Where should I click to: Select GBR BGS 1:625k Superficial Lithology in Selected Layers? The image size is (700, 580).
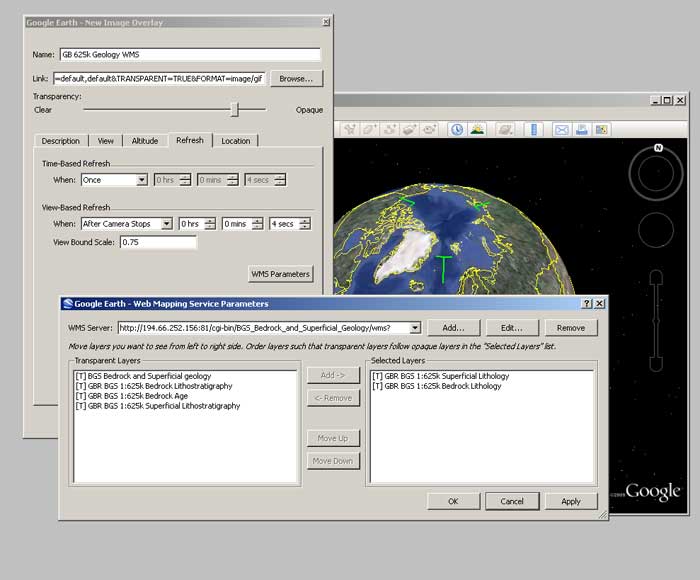[441, 376]
